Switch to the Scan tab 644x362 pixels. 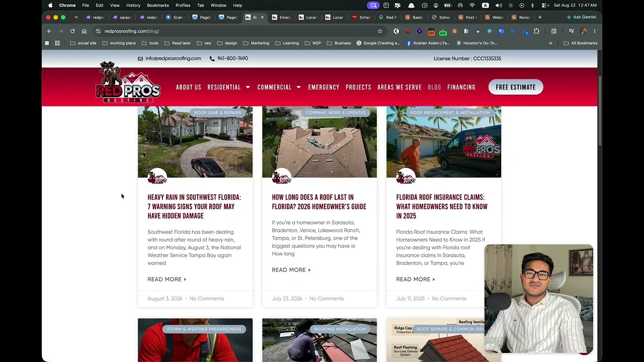175,17
